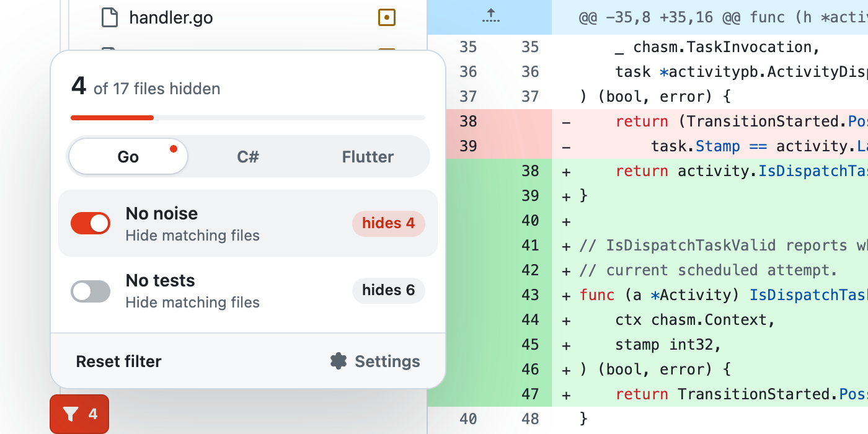Click the 'No noise' label
This screenshot has height=434, width=868.
(162, 213)
